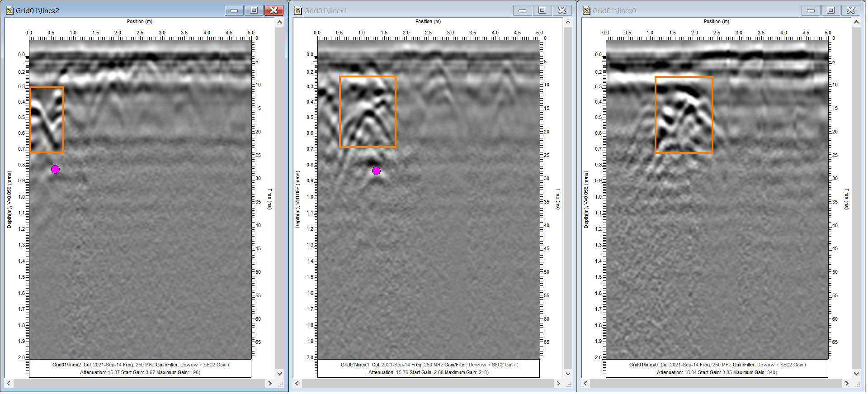Close the Grid01\linex2 window
The height and width of the screenshot is (394, 868).
tap(274, 10)
